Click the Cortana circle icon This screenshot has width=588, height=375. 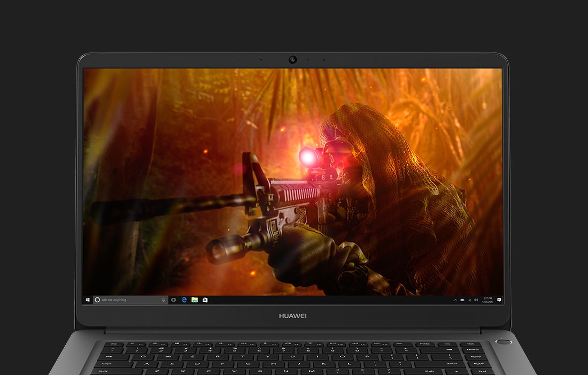click(x=97, y=300)
